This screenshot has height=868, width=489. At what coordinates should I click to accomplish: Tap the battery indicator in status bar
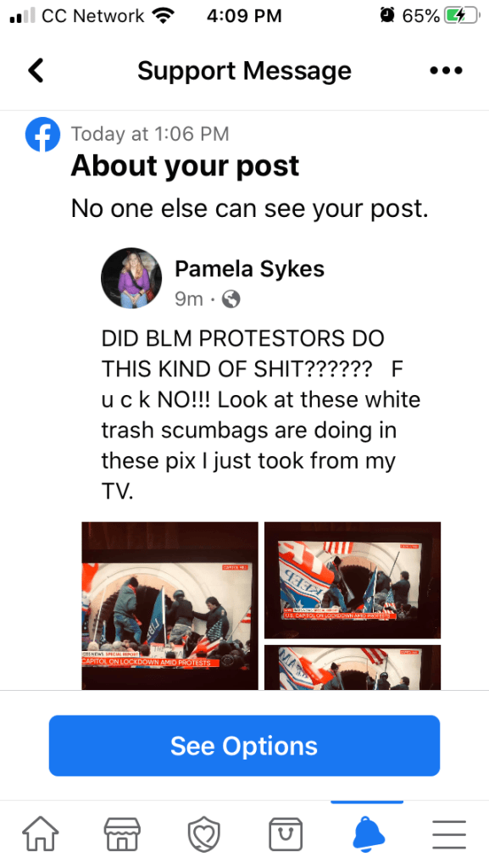click(x=461, y=16)
